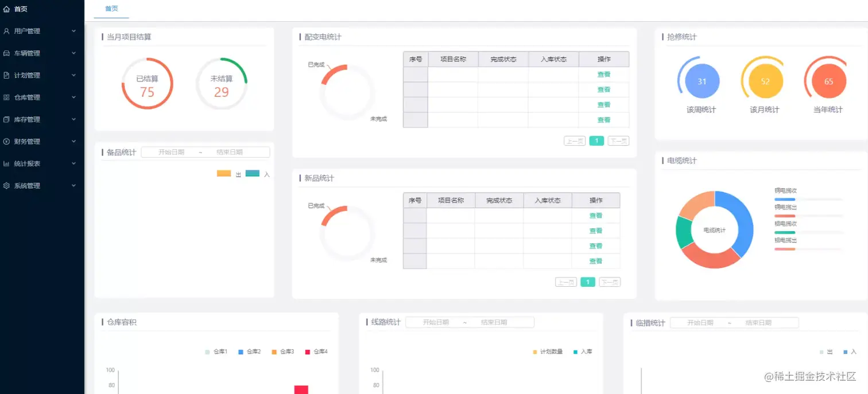The image size is (868, 394).
Task: Expand the 统计报表 submenu chevron
Action: [73, 163]
